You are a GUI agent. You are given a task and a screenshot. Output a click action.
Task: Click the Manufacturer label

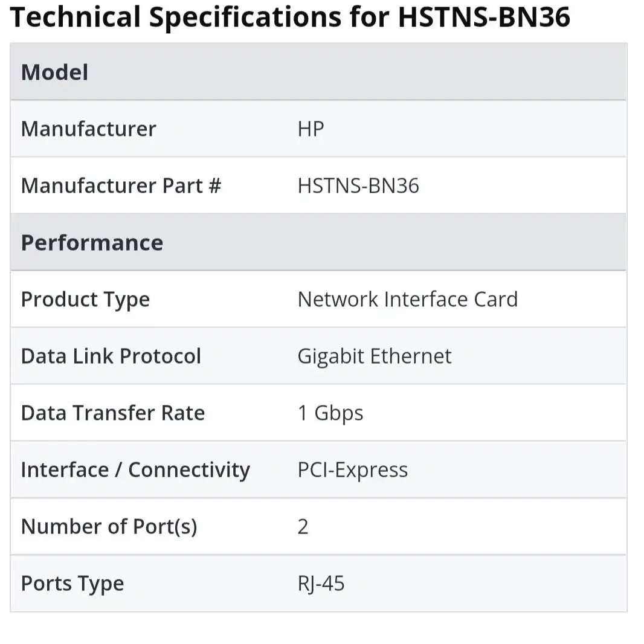click(x=89, y=129)
